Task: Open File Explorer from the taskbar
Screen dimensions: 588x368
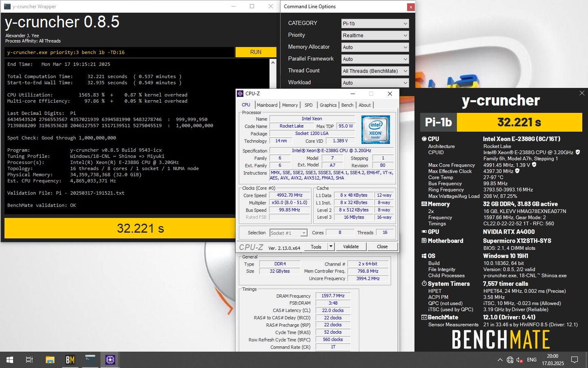Action: [50, 360]
